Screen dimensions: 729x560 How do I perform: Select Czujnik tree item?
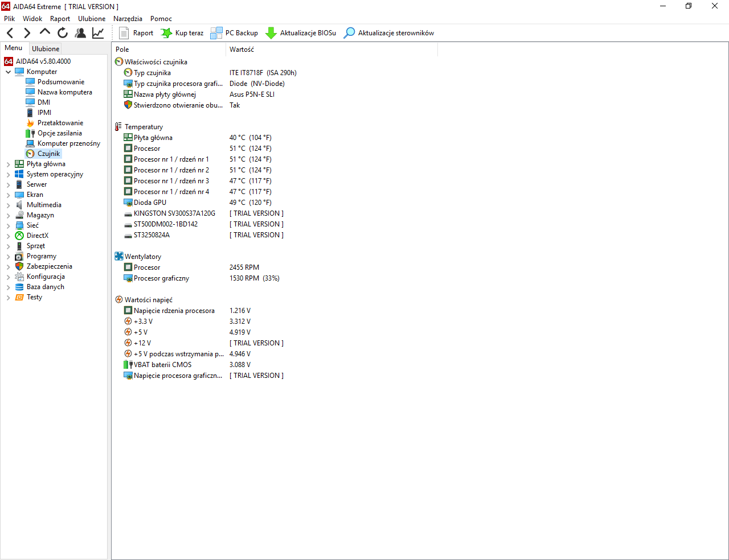tap(43, 154)
